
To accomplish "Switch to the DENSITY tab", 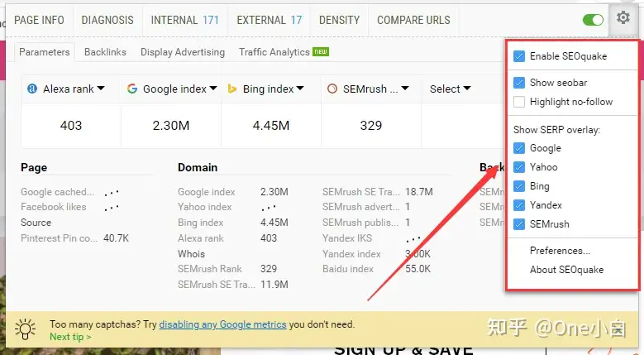I will [339, 20].
